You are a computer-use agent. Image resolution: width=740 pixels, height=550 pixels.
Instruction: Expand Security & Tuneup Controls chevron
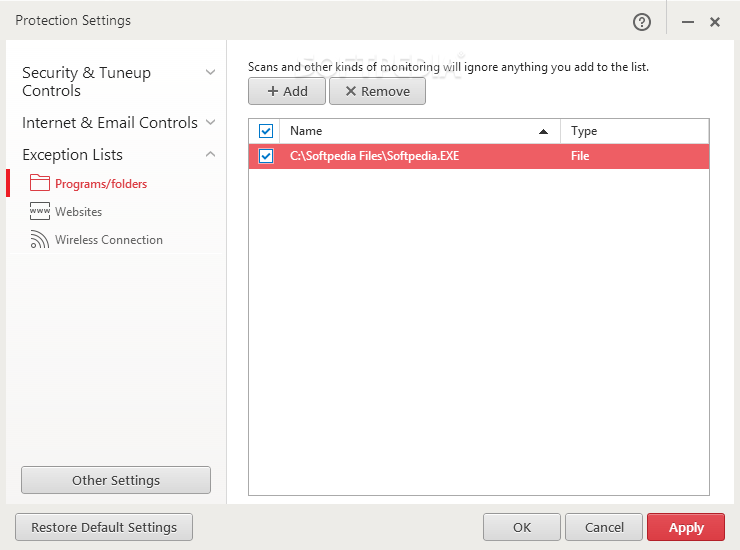pos(210,72)
